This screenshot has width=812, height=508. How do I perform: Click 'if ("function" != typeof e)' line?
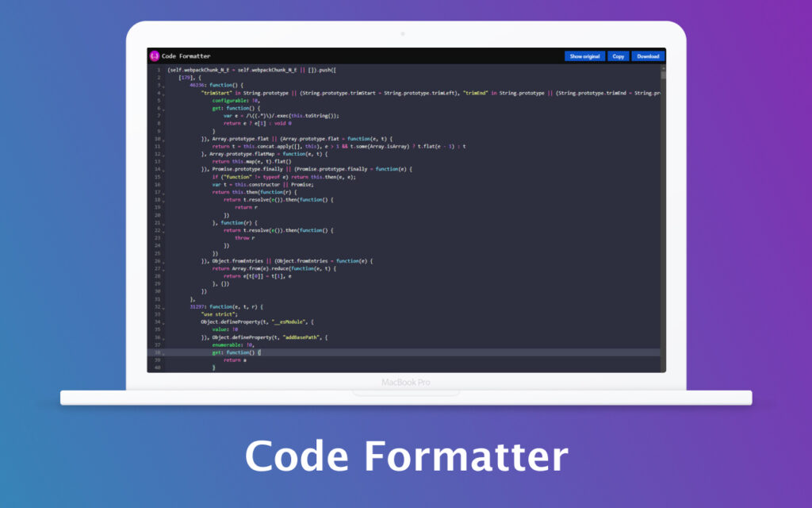pyautogui.click(x=284, y=177)
